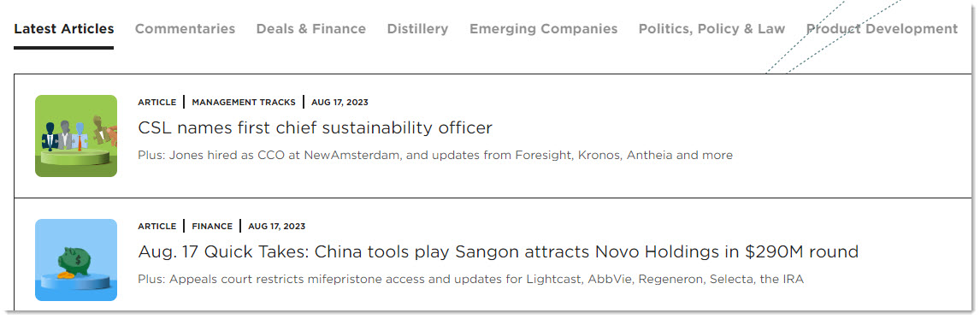Click the dotted decorative lines in header

(x=831, y=36)
